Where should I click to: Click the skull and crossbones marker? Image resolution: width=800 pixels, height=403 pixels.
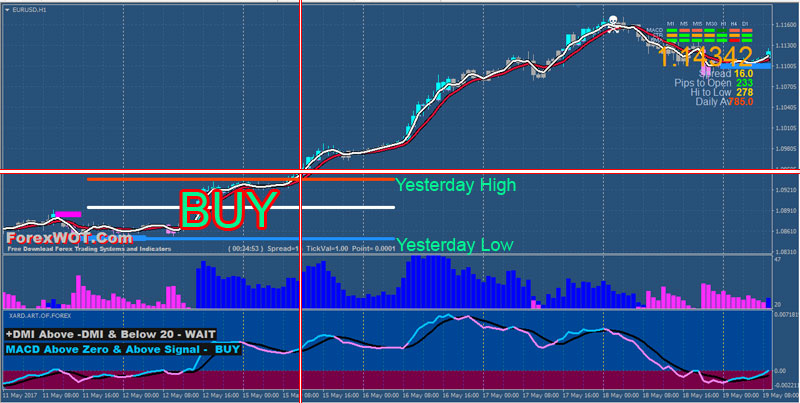[613, 23]
